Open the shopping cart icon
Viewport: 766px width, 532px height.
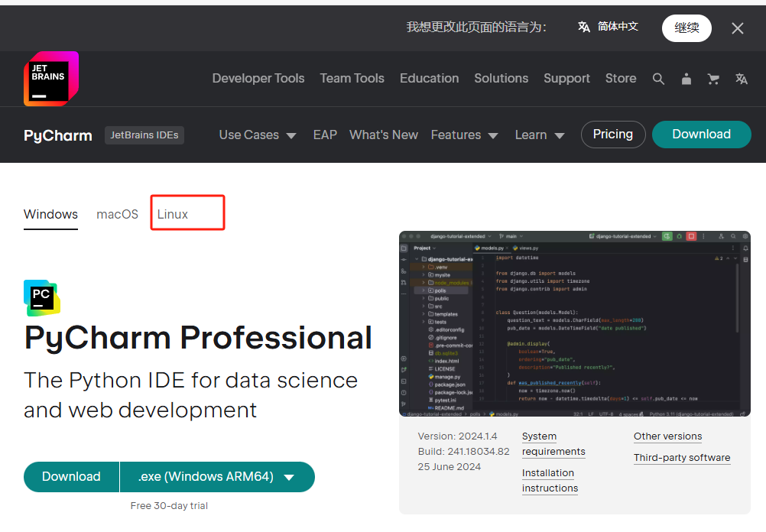[713, 79]
